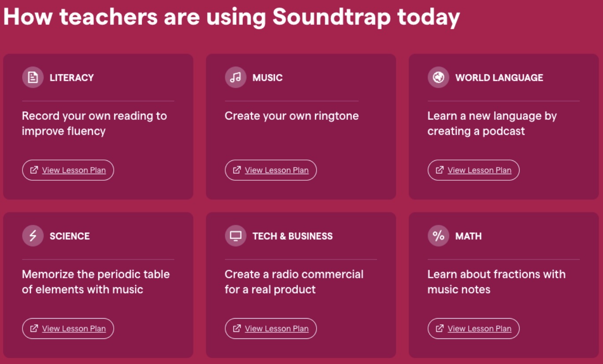The height and width of the screenshot is (364, 603).
Task: Open the Music lesson plan
Action: click(270, 170)
